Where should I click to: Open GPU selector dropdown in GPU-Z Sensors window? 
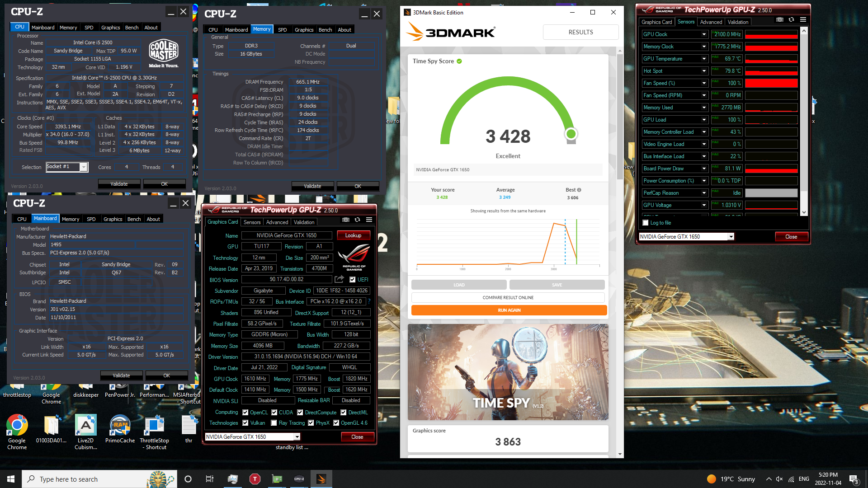731,236
